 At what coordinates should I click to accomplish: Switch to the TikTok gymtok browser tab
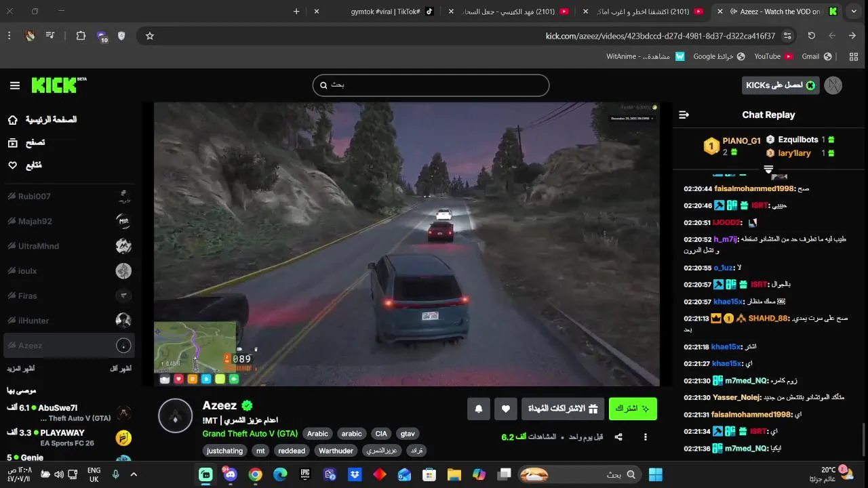385,12
